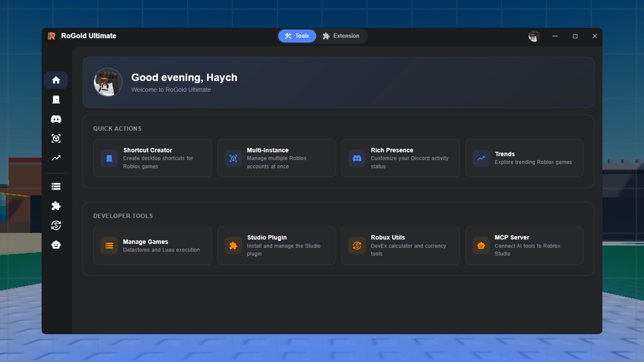Click the large Haych avatar in the greeting banner
The width and height of the screenshot is (644, 362).
click(108, 82)
